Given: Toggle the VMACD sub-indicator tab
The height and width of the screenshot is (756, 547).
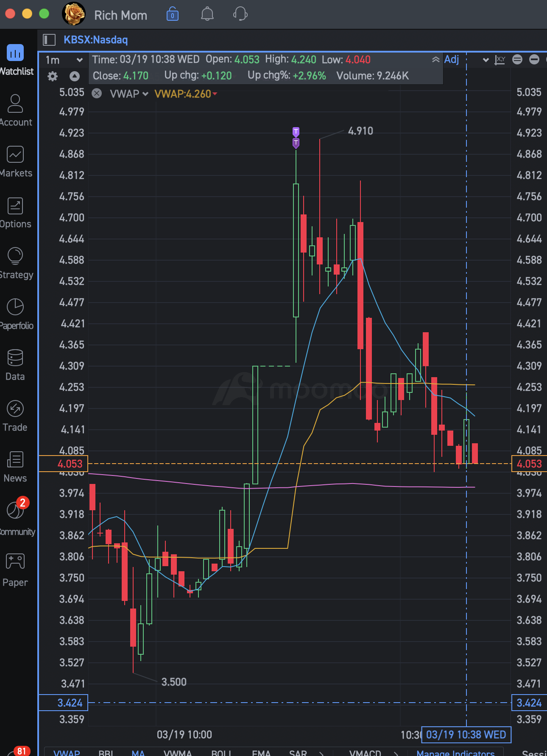Looking at the screenshot, I should pyautogui.click(x=365, y=753).
